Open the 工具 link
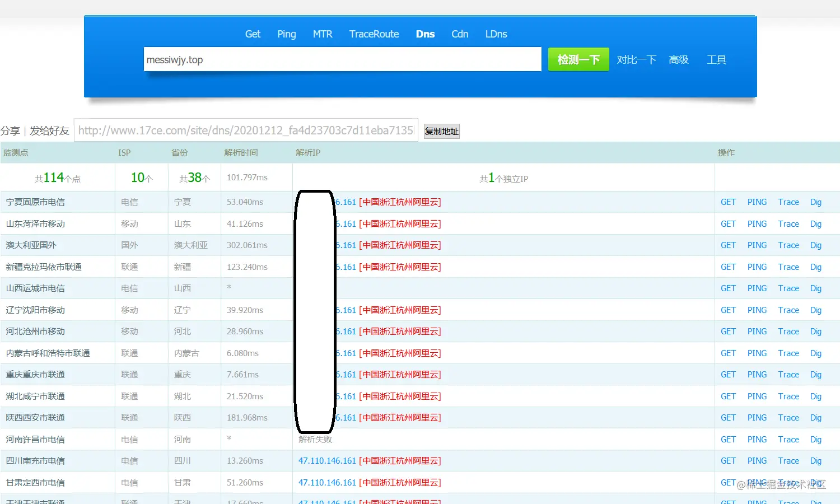Image resolution: width=840 pixels, height=504 pixels. tap(716, 60)
